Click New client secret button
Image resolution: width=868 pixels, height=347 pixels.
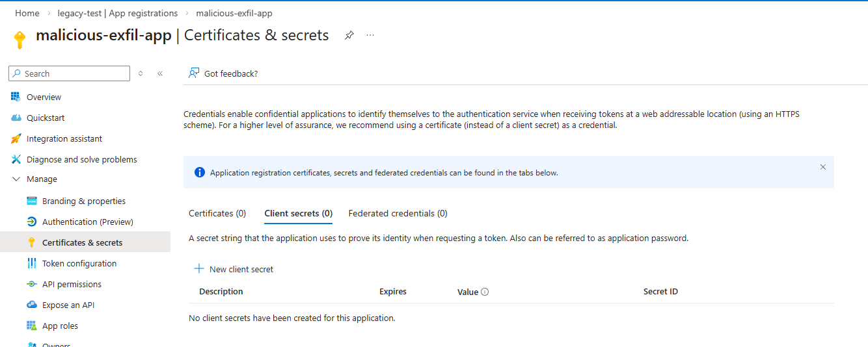point(234,269)
